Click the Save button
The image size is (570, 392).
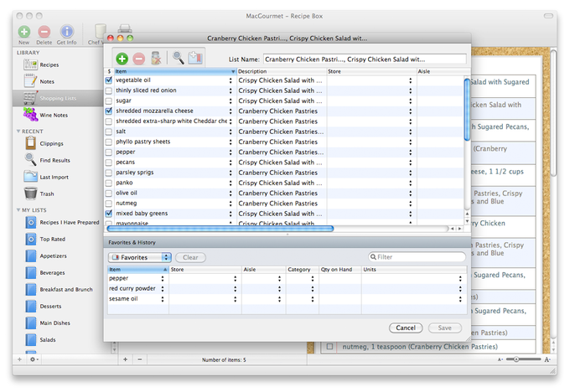(x=445, y=328)
